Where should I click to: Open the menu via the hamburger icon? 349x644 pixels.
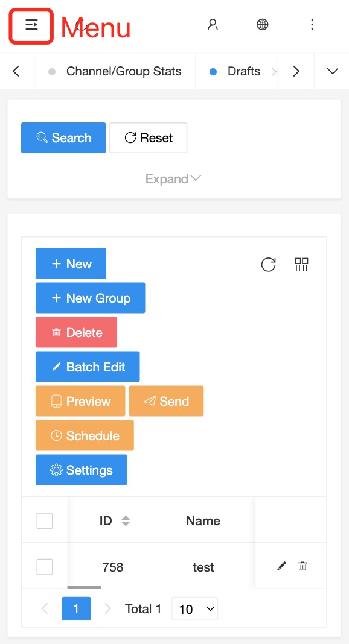pos(31,25)
